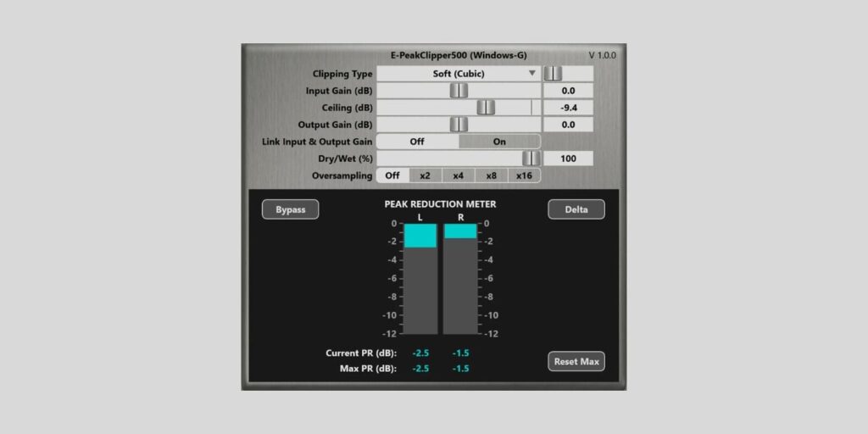Set Oversampling to Off
The image size is (868, 434).
[x=392, y=175]
